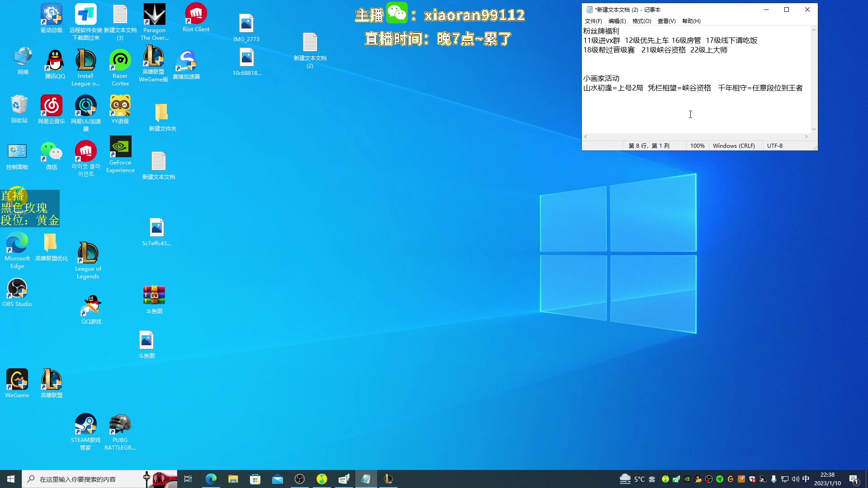Image resolution: width=868 pixels, height=488 pixels.
Task: Open the 格式(O) menu in Notepad
Action: point(642,21)
